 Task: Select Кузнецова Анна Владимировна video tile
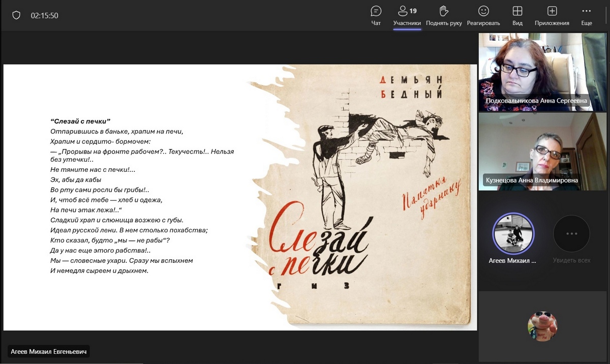(x=542, y=151)
